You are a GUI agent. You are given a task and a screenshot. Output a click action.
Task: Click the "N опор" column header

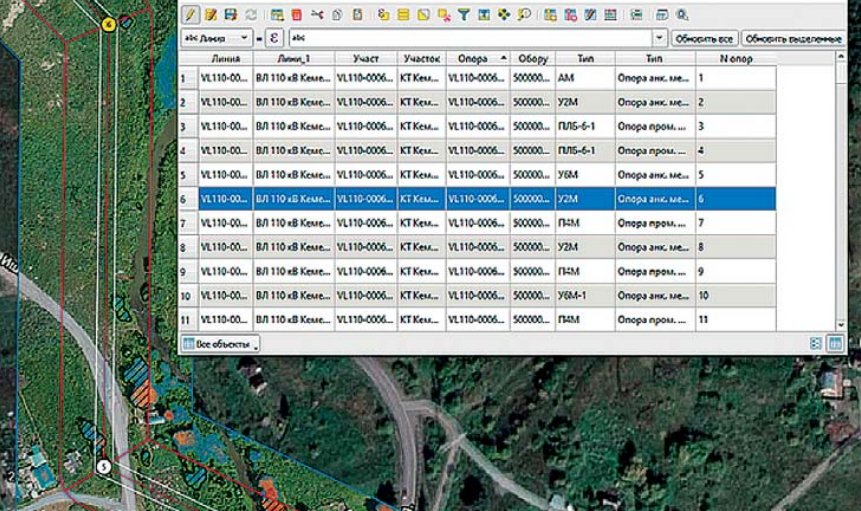(735, 59)
